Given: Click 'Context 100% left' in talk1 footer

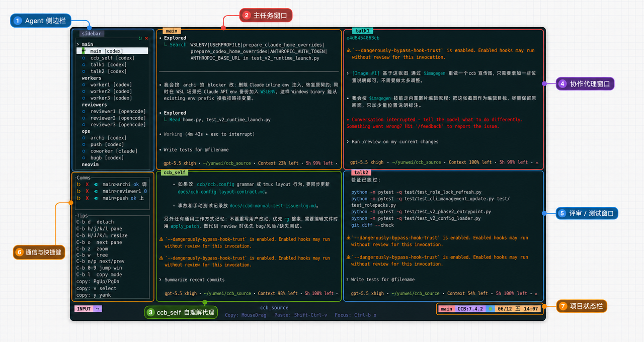Looking at the screenshot, I should [x=470, y=162].
